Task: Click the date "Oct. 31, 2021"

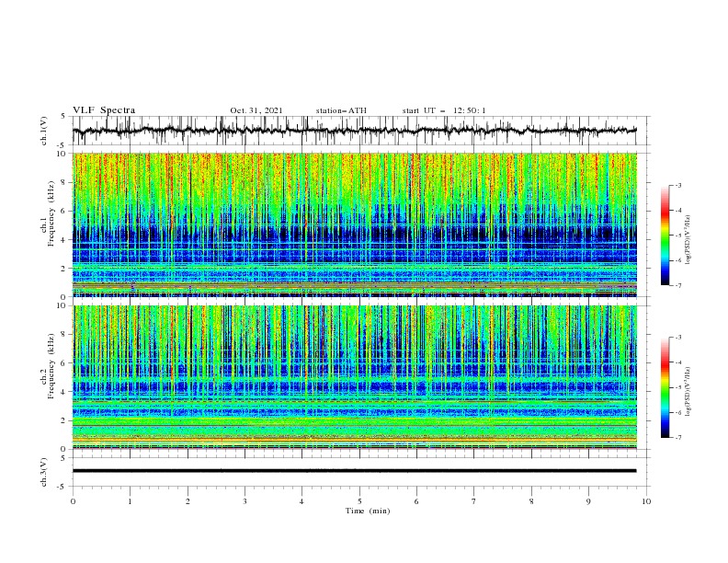Action: point(256,110)
